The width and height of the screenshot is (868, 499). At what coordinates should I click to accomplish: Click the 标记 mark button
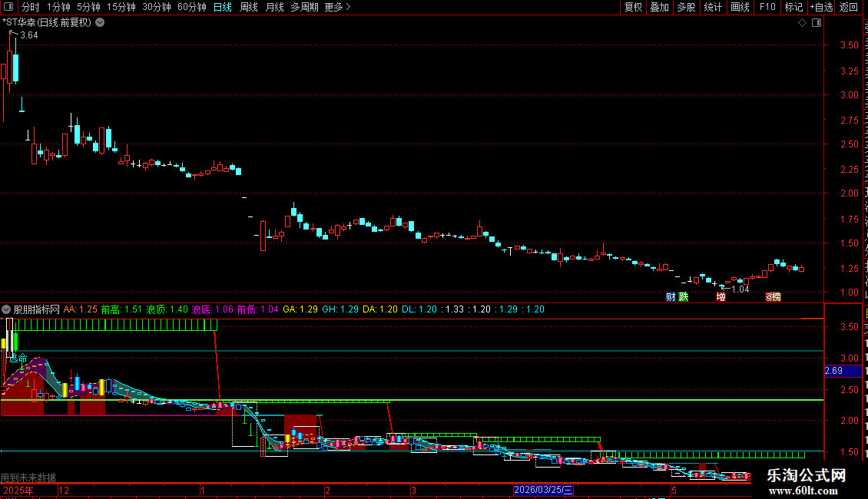pos(793,7)
